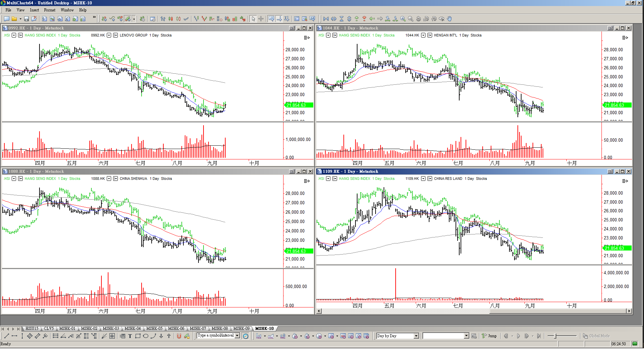Switch to the MSHK-05 workspace tab
Image resolution: width=644 pixels, height=354 pixels.
[154, 329]
